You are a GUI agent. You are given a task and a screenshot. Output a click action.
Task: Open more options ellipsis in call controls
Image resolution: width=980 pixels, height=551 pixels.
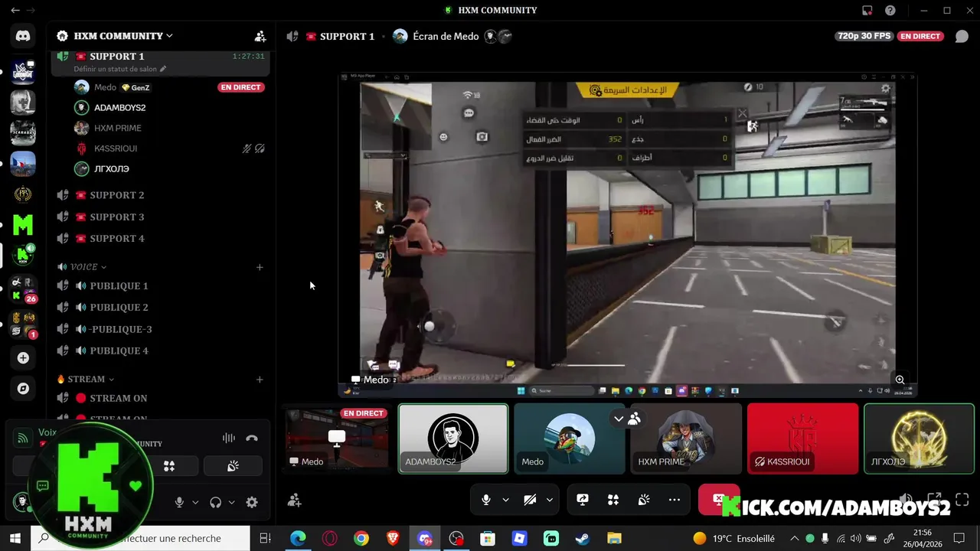pyautogui.click(x=675, y=500)
